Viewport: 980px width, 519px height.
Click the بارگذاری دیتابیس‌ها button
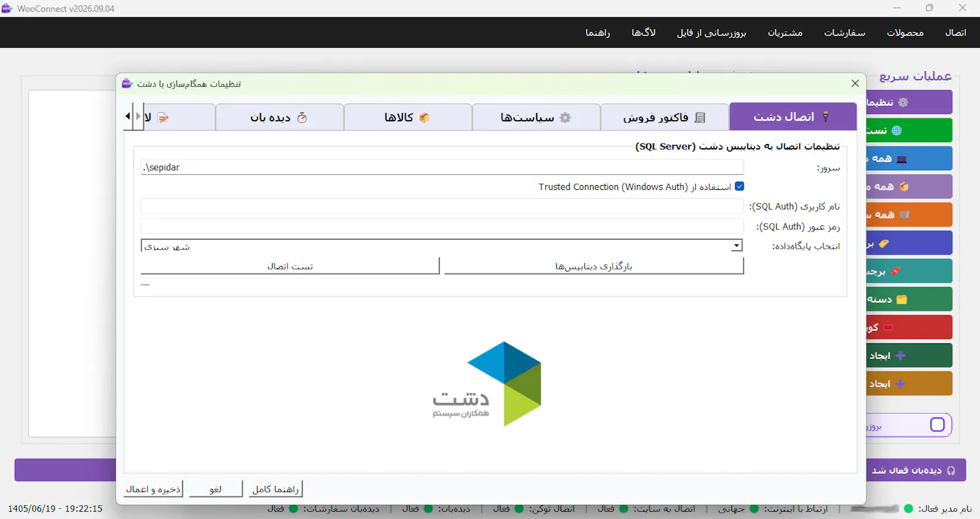(x=594, y=266)
